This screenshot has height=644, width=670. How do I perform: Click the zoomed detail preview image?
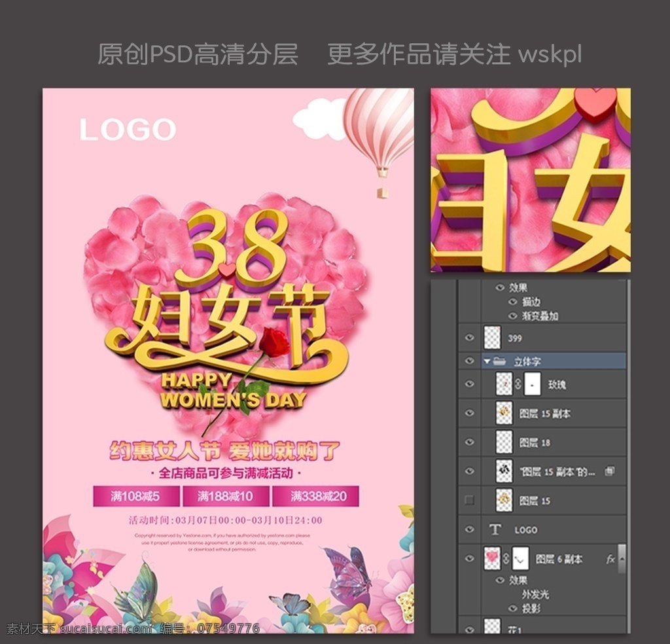tap(530, 180)
